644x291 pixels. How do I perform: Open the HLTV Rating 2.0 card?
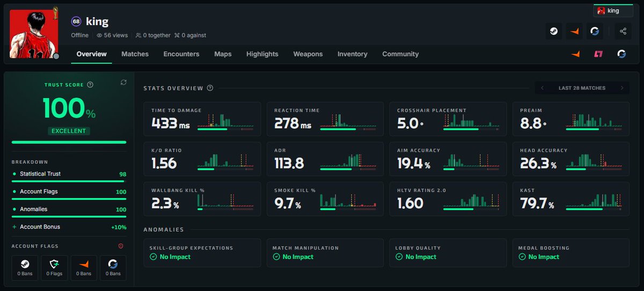point(448,199)
